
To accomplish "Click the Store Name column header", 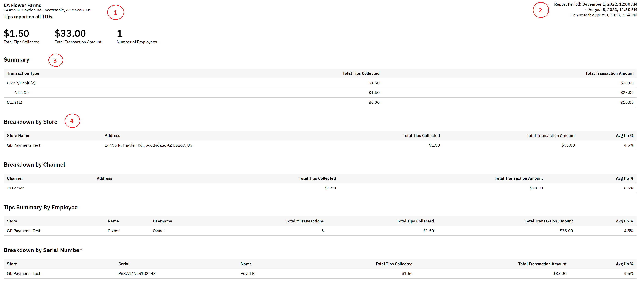I will coord(18,136).
